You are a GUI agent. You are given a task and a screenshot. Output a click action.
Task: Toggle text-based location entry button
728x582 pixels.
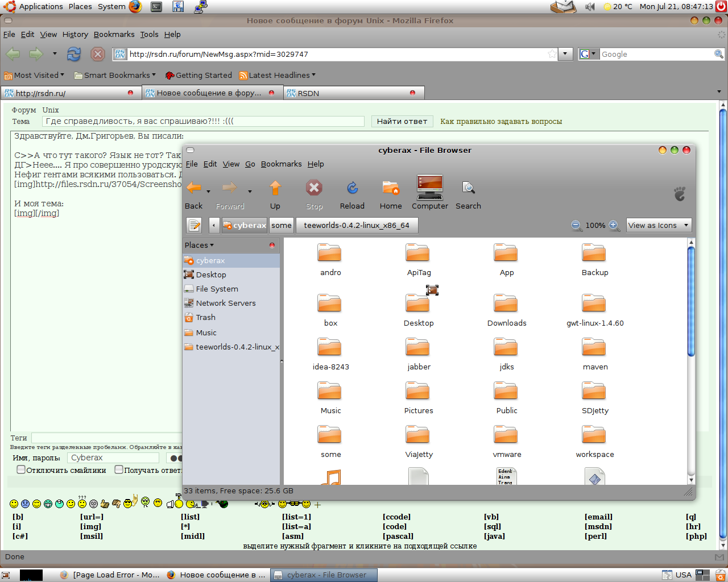[195, 226]
